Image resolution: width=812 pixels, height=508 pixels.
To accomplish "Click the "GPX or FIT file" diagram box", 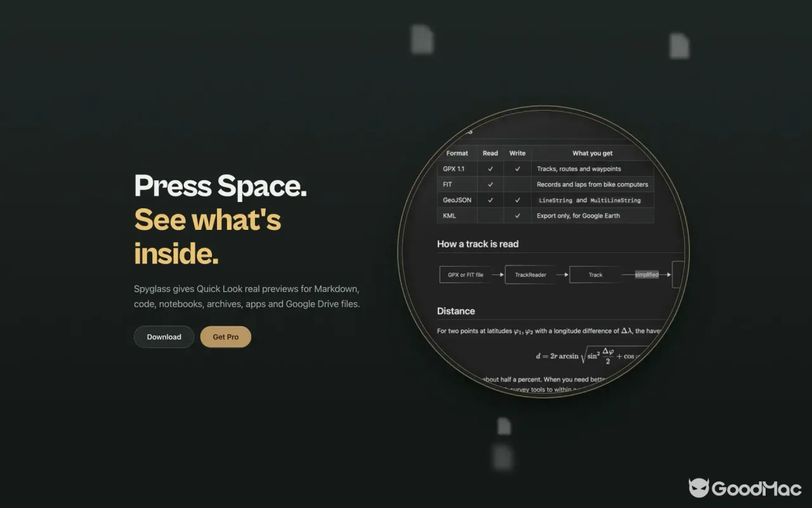I will point(466,275).
